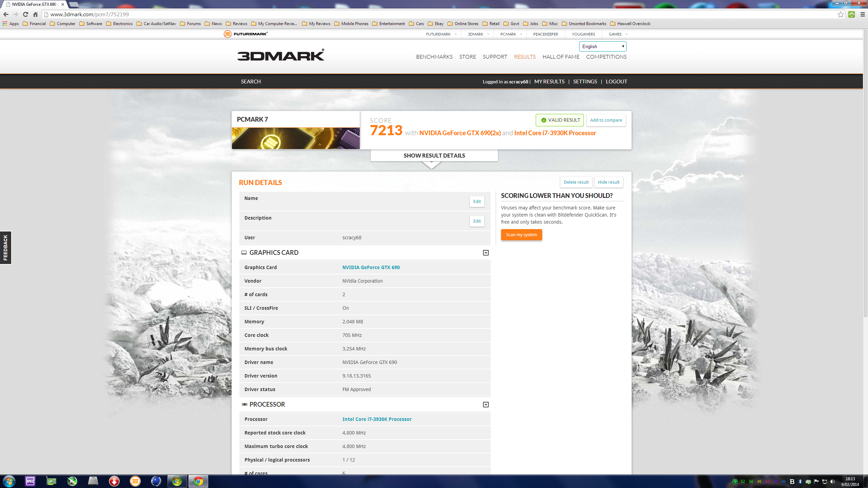Open account SETTINGS link
This screenshot has width=868, height=488.
pyautogui.click(x=585, y=81)
